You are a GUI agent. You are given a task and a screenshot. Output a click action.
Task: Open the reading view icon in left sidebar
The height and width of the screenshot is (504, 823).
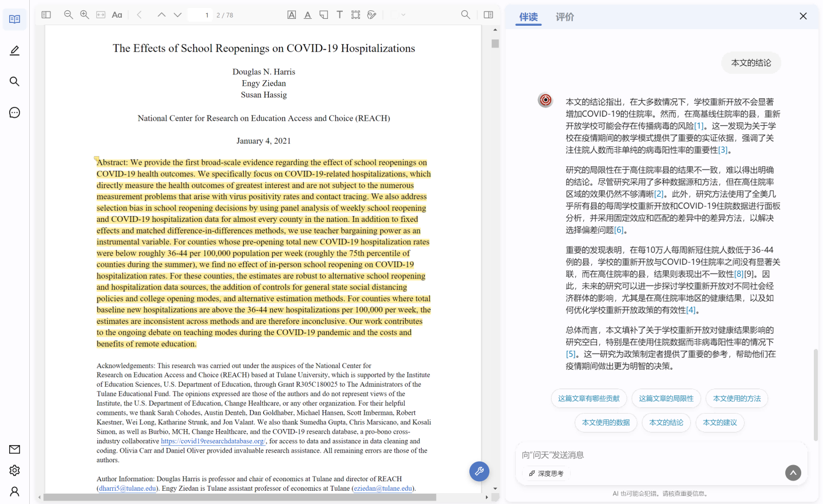(x=15, y=19)
